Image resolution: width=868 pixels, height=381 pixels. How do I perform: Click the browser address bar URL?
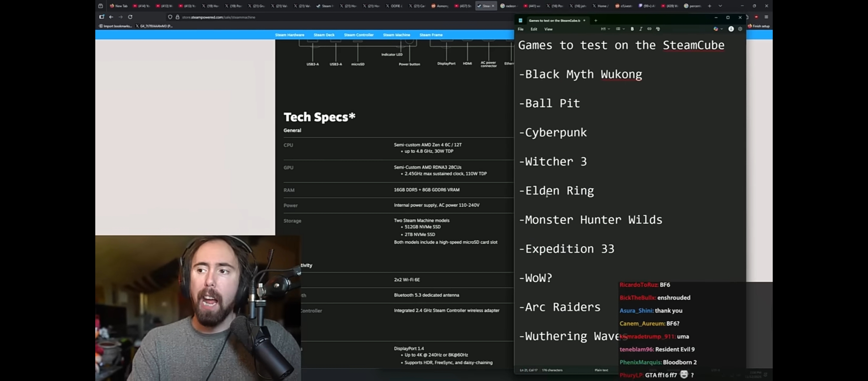pyautogui.click(x=218, y=17)
